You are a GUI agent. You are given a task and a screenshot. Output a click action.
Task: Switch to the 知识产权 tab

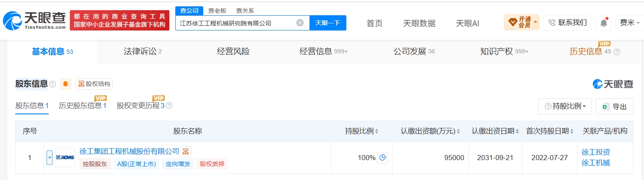pos(504,52)
